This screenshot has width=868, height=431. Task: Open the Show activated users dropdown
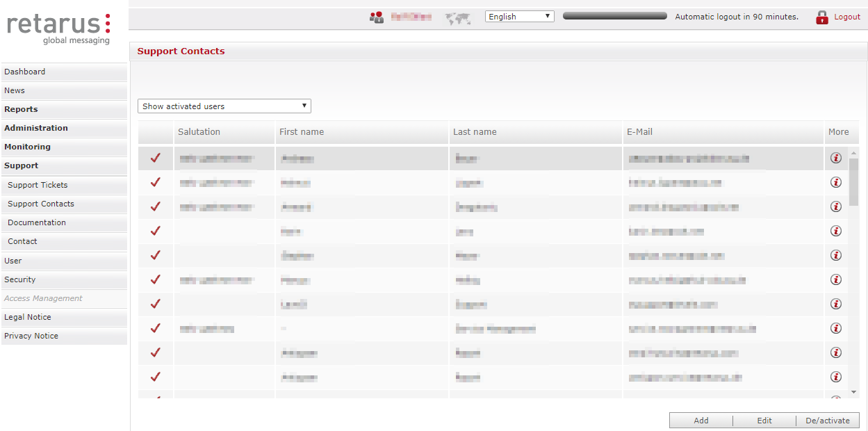(224, 106)
